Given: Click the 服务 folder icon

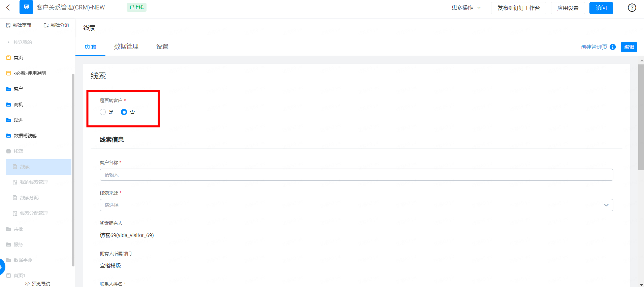Looking at the screenshot, I should click(x=9, y=245).
